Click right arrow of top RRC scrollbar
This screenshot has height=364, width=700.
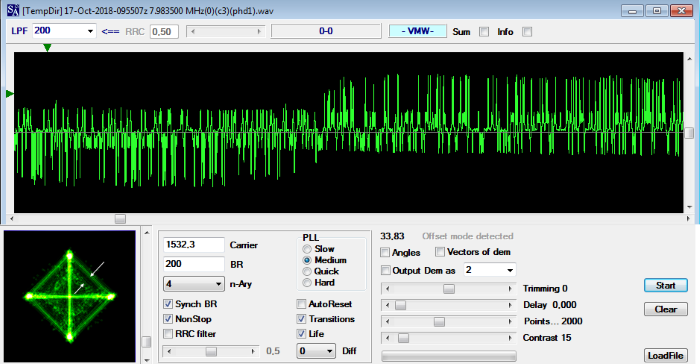click(259, 31)
